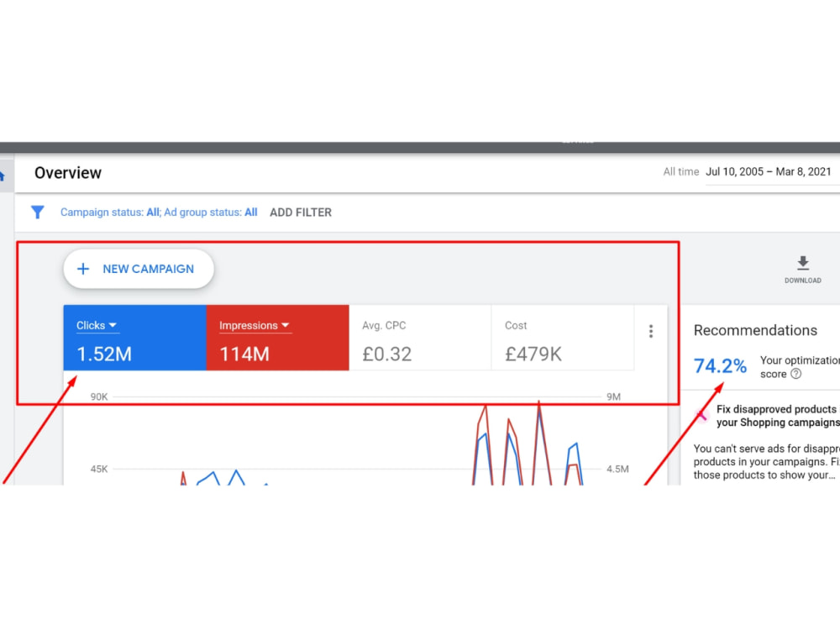This screenshot has width=840, height=630.
Task: Click the 114M impressions value
Action: 244,354
